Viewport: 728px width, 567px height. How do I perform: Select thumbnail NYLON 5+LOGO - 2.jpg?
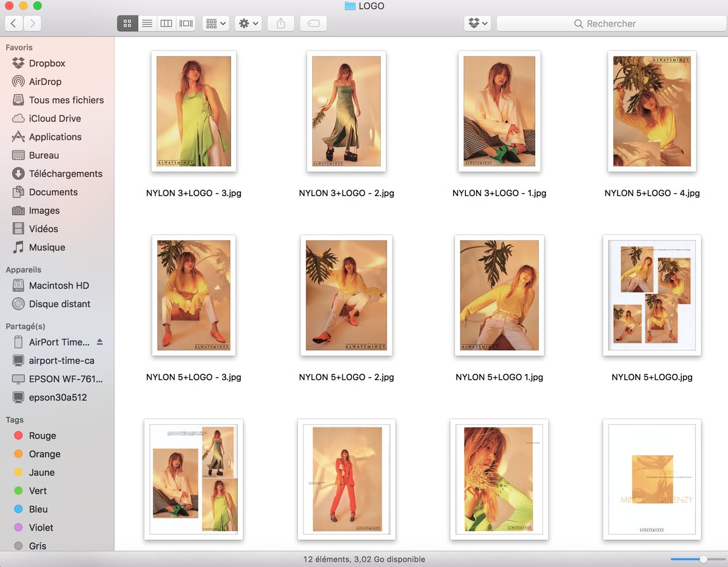pyautogui.click(x=346, y=295)
